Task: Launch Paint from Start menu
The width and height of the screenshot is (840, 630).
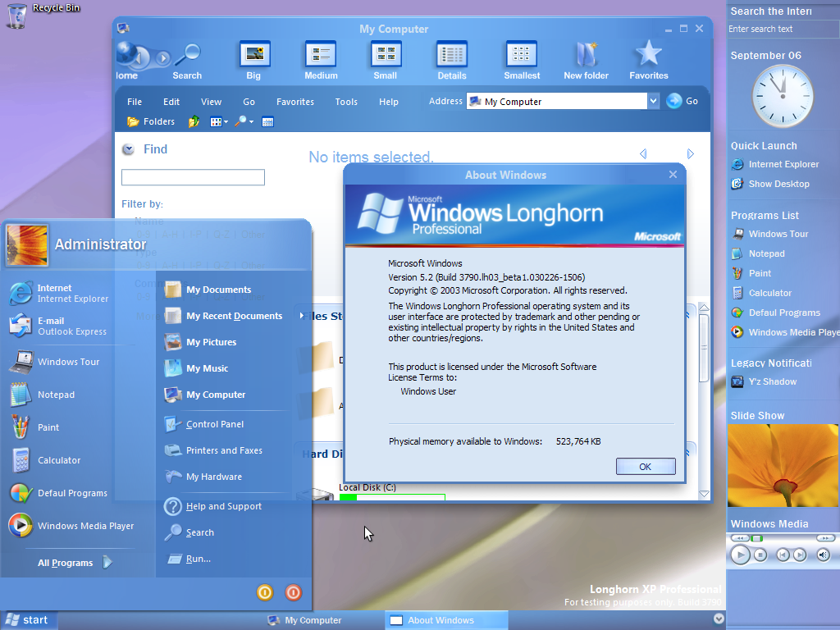Action: [x=34, y=427]
